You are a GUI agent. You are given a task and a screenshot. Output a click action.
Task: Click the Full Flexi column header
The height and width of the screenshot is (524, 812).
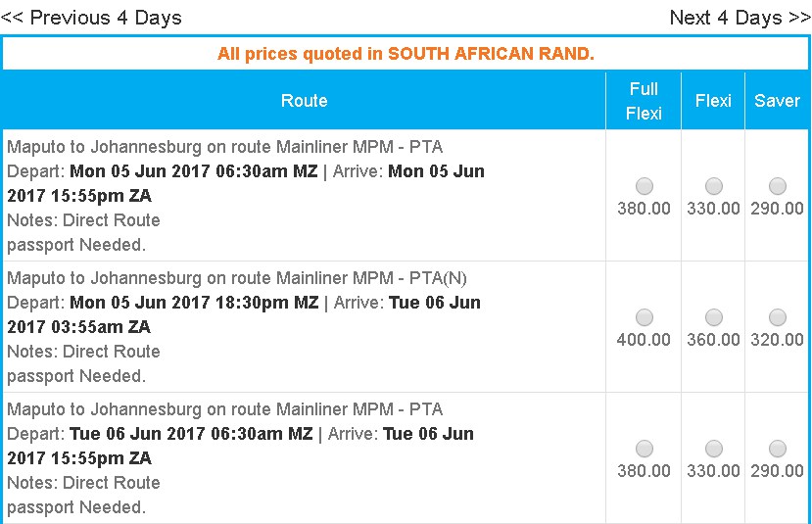tap(644, 101)
